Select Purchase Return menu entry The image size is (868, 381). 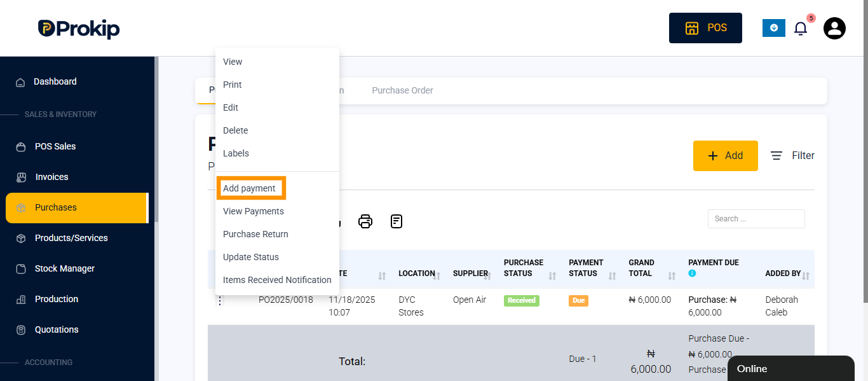pos(255,234)
